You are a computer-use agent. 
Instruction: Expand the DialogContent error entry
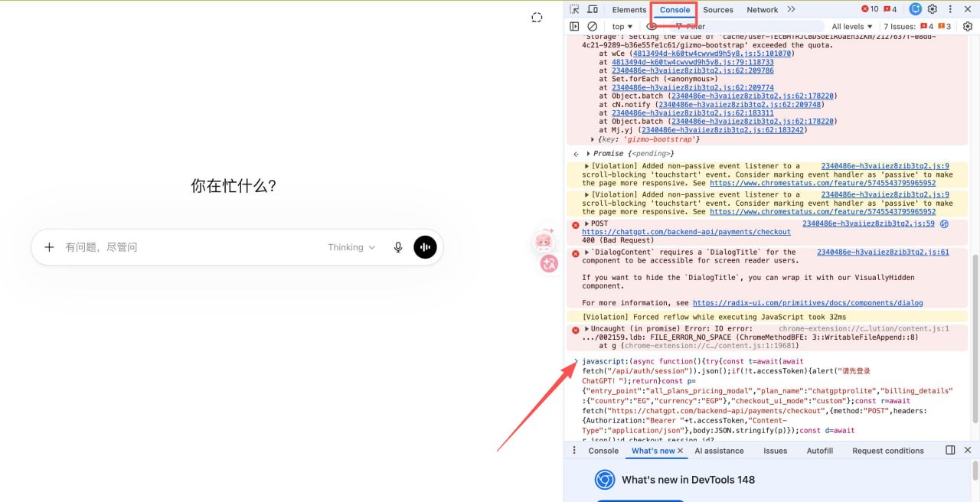click(x=586, y=252)
